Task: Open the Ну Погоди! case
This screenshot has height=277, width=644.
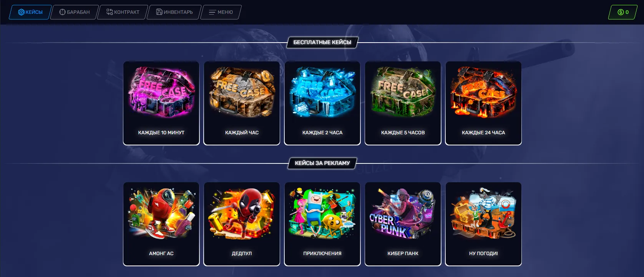Action: pyautogui.click(x=483, y=224)
